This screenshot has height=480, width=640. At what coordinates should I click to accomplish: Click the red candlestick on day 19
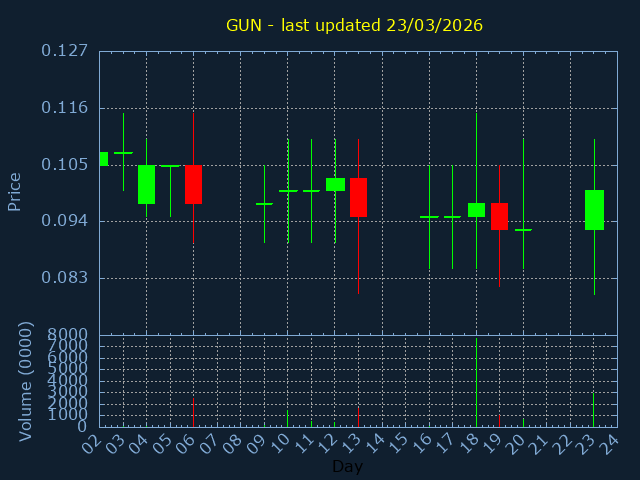[499, 216]
